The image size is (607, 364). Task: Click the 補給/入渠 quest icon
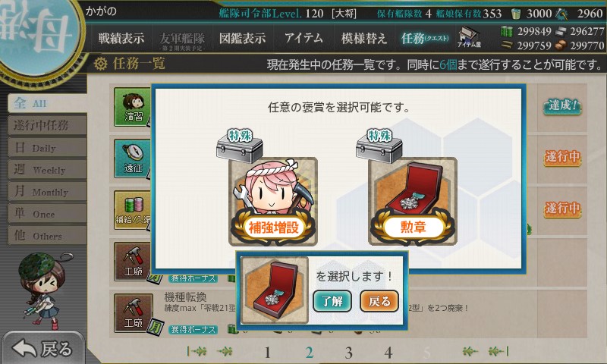(x=133, y=210)
